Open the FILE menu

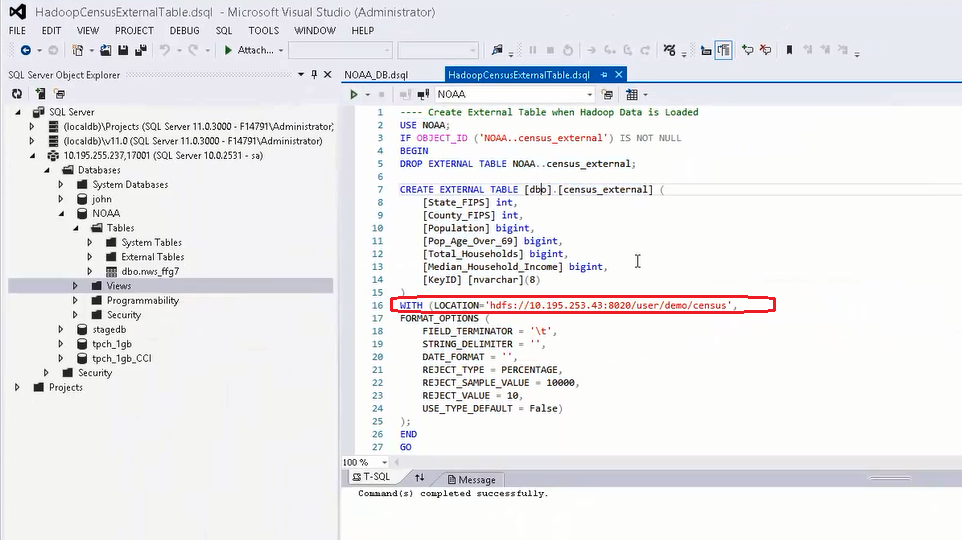tap(17, 31)
